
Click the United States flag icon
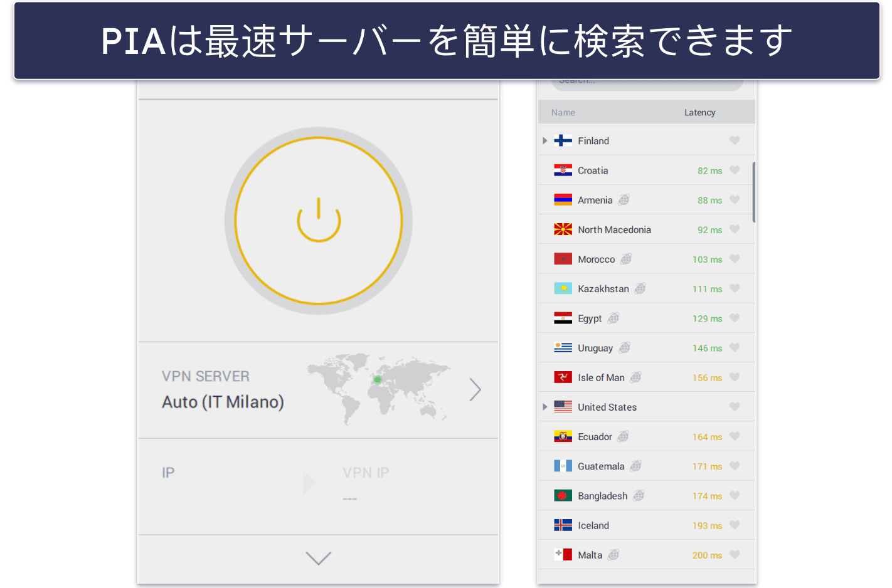pyautogui.click(x=563, y=407)
